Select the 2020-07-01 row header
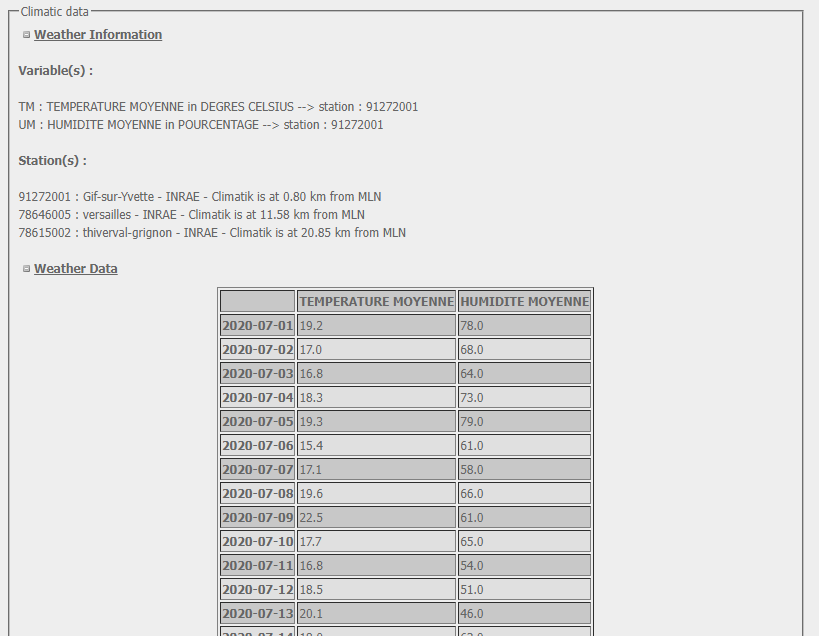 [x=258, y=325]
